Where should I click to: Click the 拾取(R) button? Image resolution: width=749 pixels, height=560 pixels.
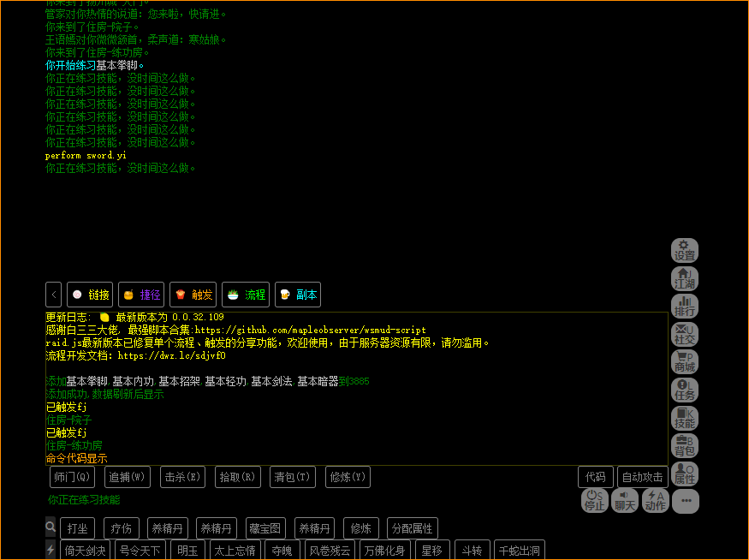[237, 477]
